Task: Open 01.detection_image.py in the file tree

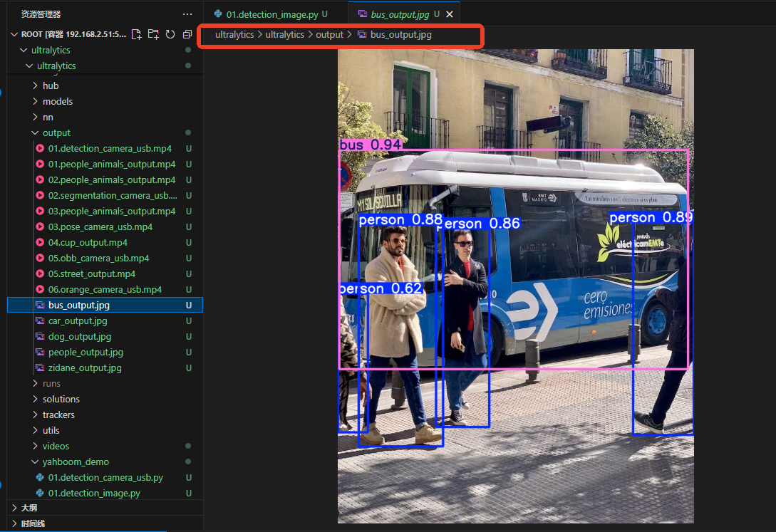Action: click(x=105, y=493)
